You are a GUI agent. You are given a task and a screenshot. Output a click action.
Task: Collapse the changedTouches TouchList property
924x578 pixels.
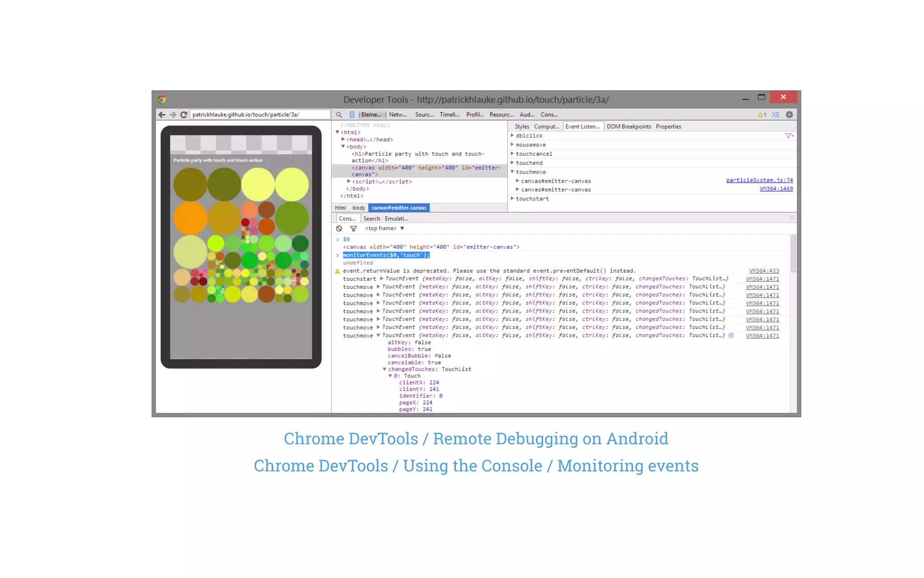pyautogui.click(x=384, y=369)
